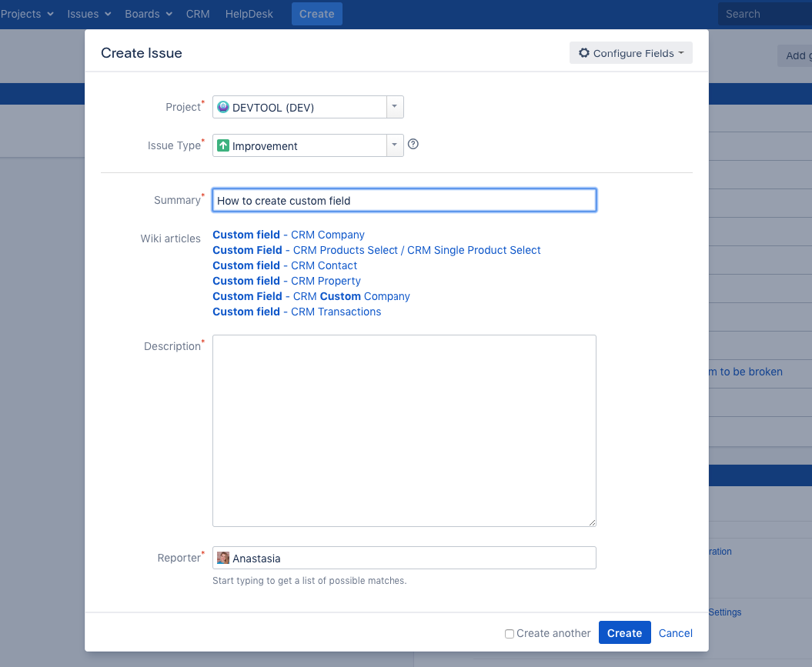812x667 pixels.
Task: Click inside the Description text area
Action: coord(404,430)
